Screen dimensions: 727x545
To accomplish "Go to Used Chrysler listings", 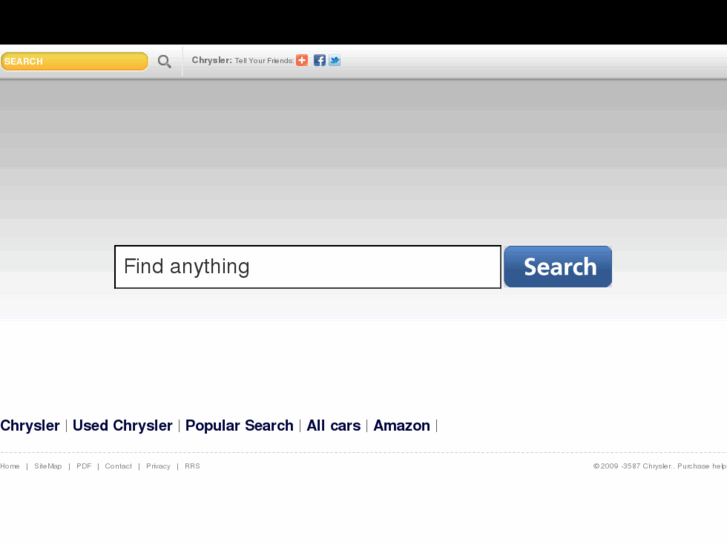I will click(x=122, y=426).
